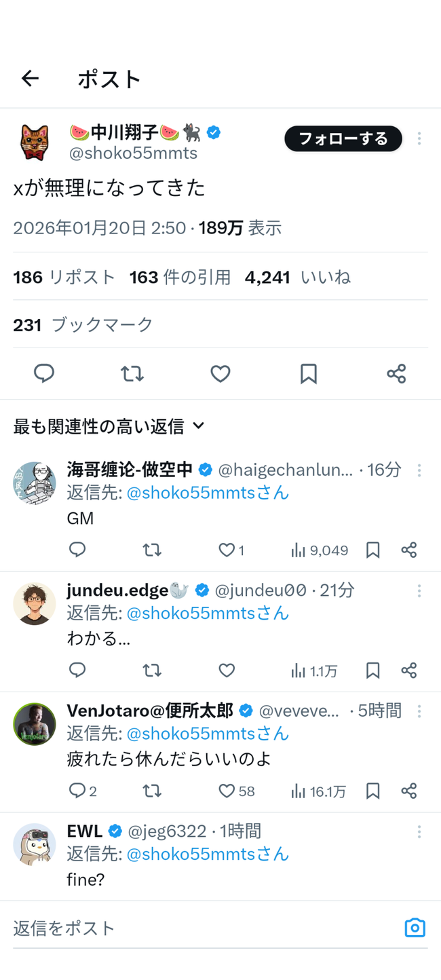The width and height of the screenshot is (441, 980).
Task: View the 163 件の引用 quotes
Action: [179, 277]
